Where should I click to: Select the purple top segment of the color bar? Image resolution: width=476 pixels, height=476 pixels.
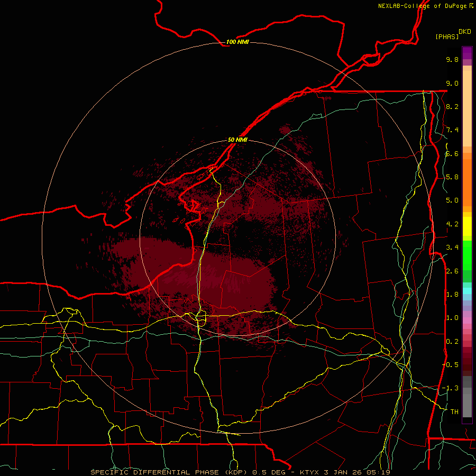(x=467, y=53)
